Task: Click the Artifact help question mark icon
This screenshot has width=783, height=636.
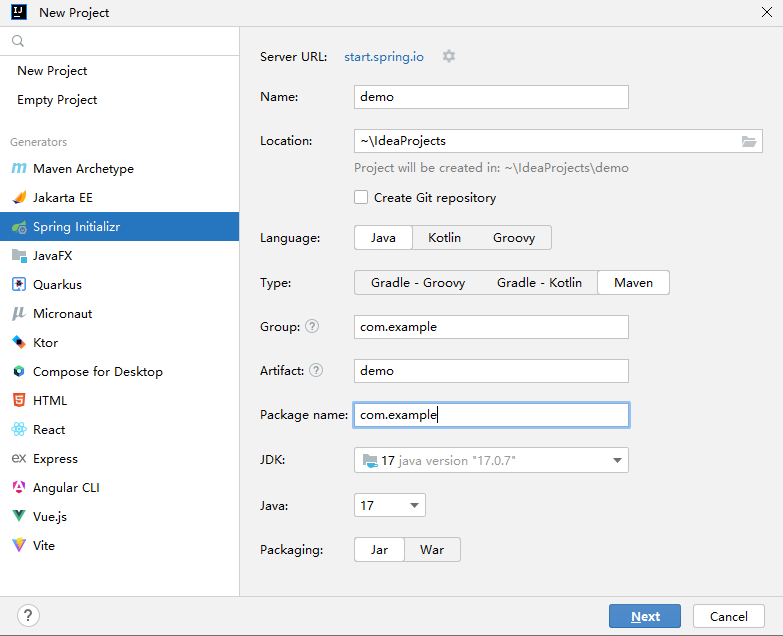Action: coord(316,370)
